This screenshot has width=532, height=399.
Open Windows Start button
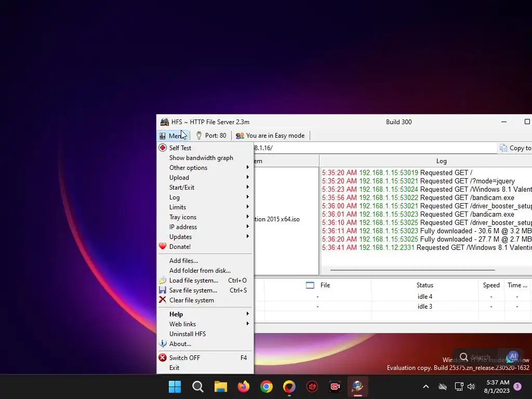(x=175, y=387)
